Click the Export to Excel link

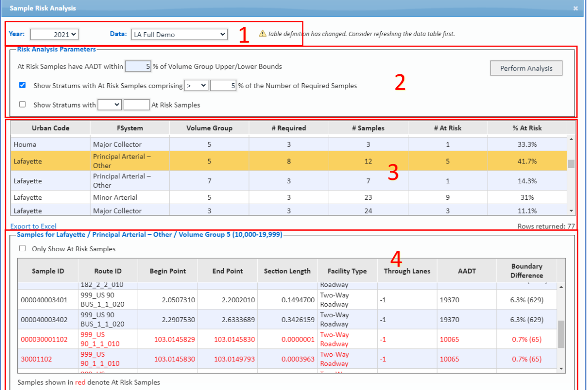34,226
